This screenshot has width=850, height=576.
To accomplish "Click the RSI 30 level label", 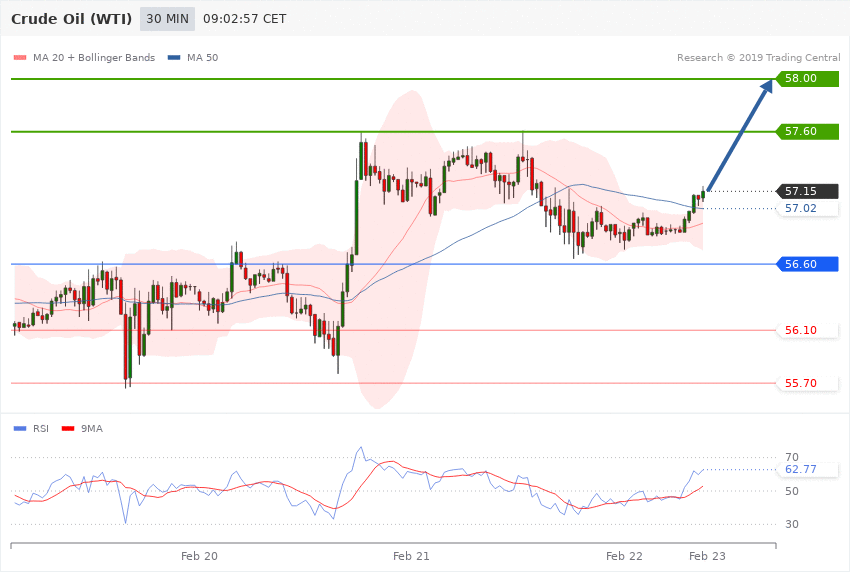I will [791, 524].
